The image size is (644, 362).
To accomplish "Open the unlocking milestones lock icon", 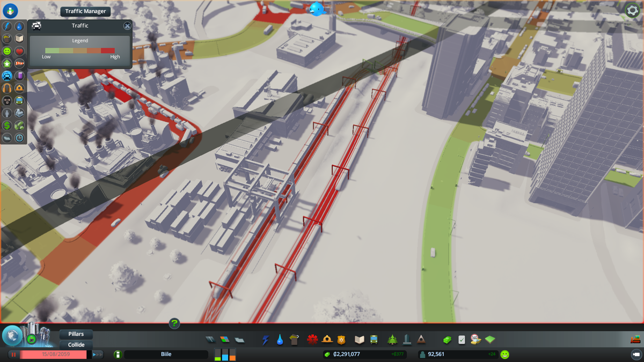I will [x=32, y=339].
